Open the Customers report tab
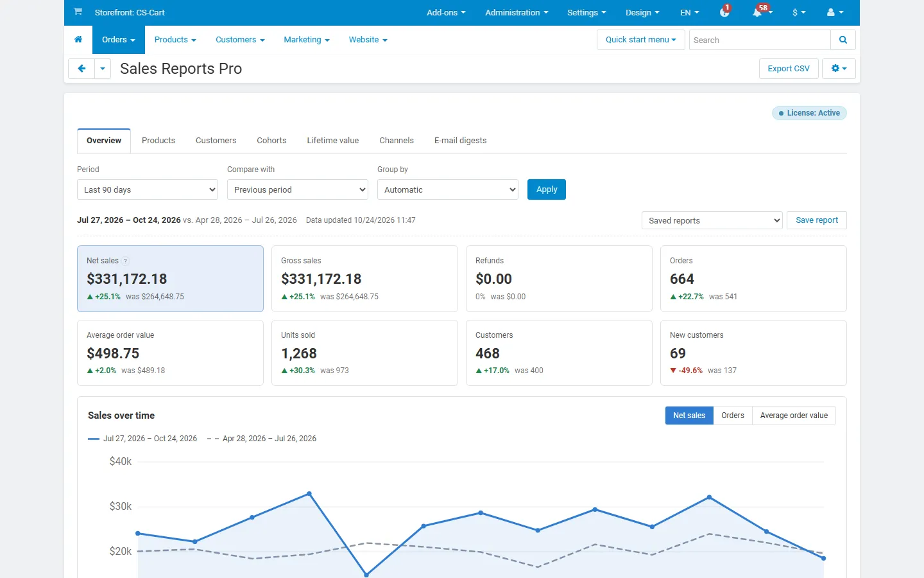 coord(216,141)
